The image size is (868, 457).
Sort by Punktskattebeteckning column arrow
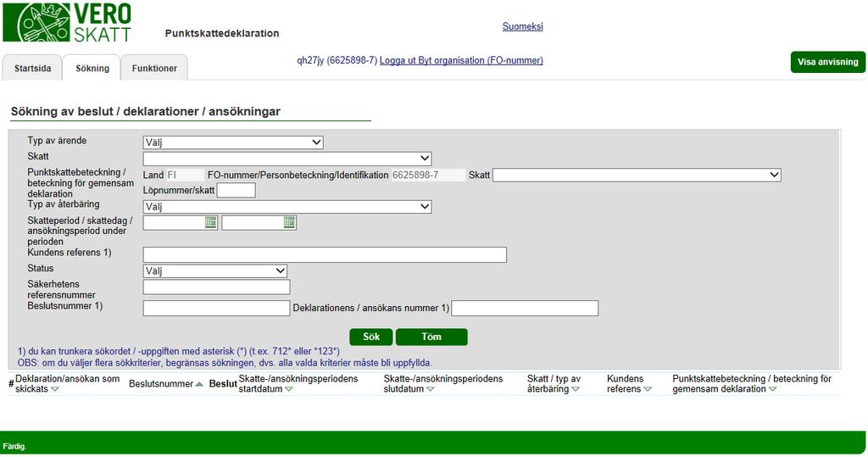[773, 389]
